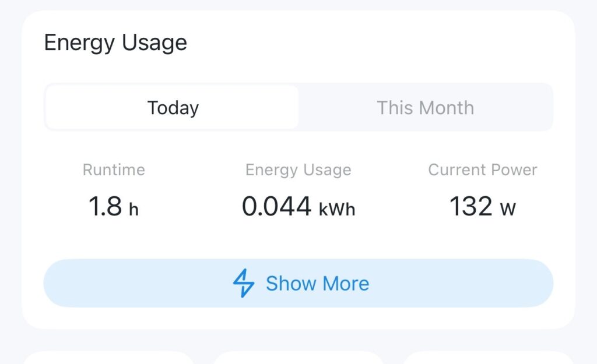This screenshot has height=364, width=597.
Task: Click the Current Power label
Action: click(482, 170)
